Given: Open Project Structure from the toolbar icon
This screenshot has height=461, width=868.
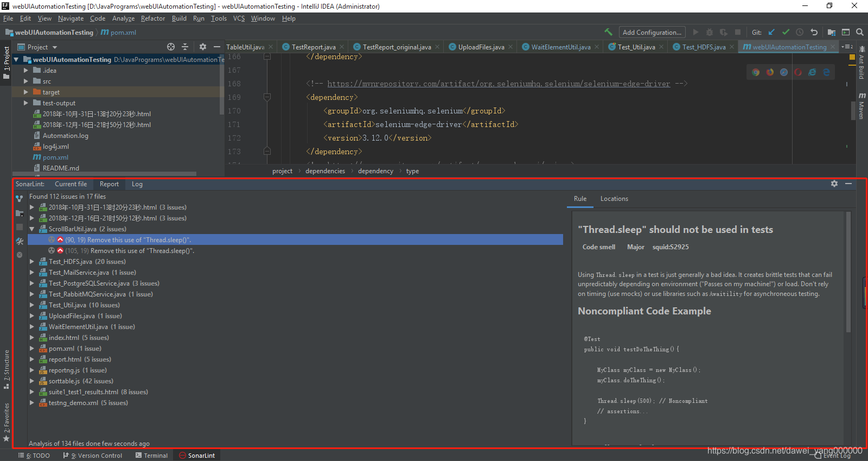Looking at the screenshot, I should [x=832, y=32].
